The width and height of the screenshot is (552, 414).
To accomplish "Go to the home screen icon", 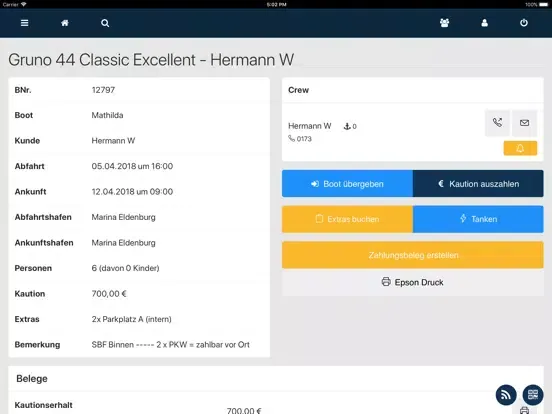I will (65, 23).
